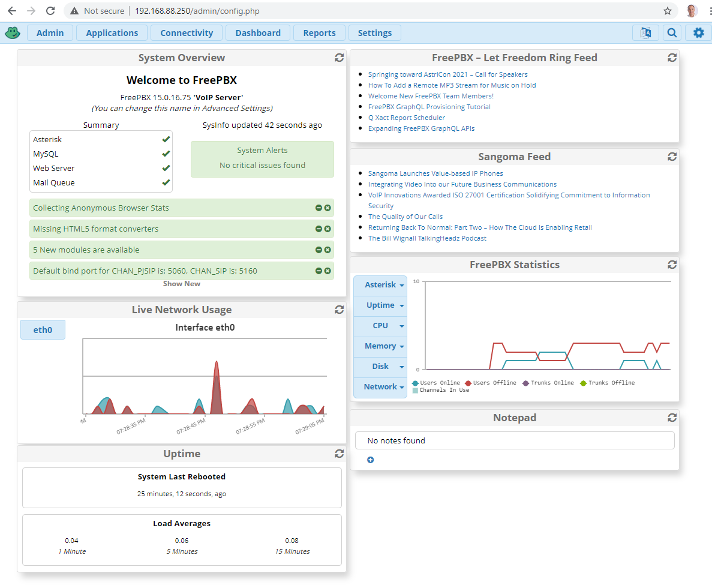Refresh the Notepad panel
712x588 pixels.
pos(672,418)
